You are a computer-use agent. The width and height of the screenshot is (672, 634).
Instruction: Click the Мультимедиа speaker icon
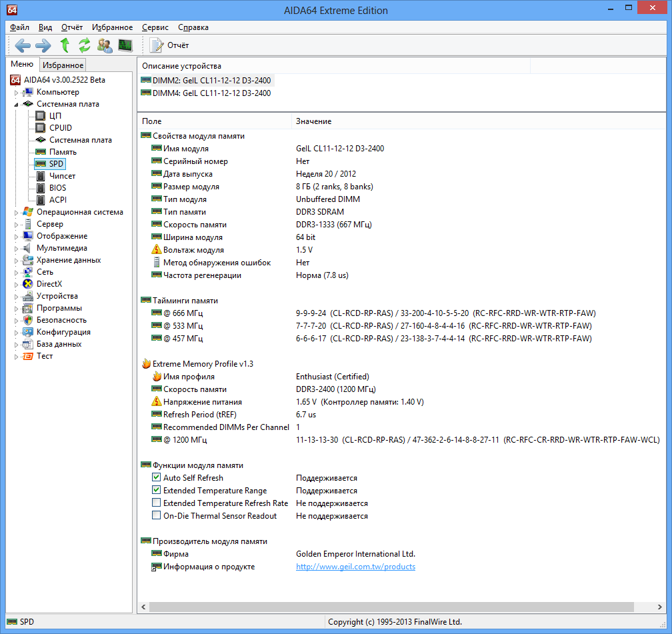click(27, 248)
